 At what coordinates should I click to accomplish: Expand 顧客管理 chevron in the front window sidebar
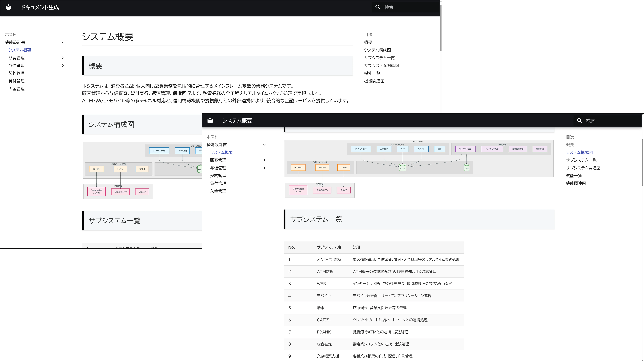[x=265, y=160]
